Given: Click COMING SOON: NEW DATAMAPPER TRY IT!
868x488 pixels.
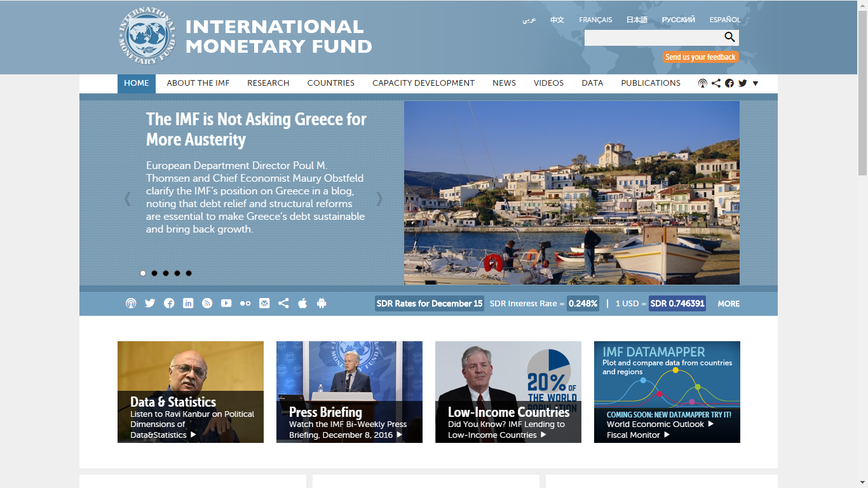Looking at the screenshot, I should [668, 414].
